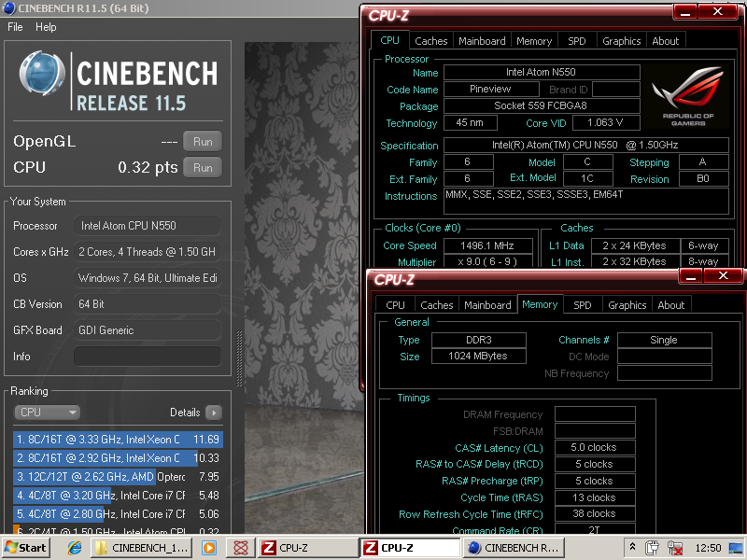
Task: Click the Processor field Intel Atom CPU N550
Action: (148, 225)
